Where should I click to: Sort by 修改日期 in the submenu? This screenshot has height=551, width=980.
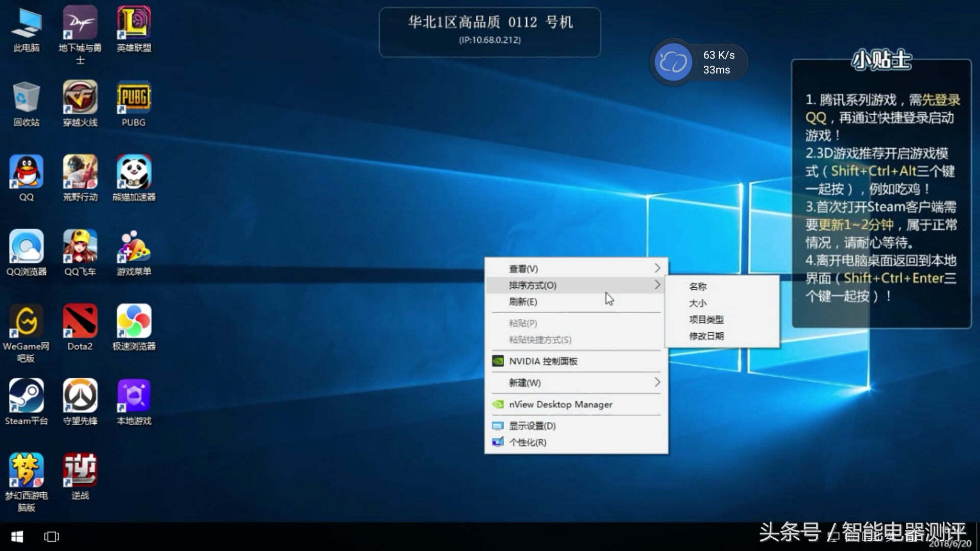tap(706, 336)
